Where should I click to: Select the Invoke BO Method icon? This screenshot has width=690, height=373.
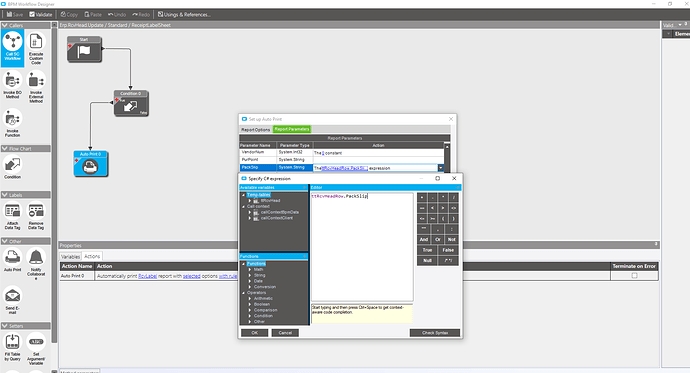pyautogui.click(x=12, y=81)
